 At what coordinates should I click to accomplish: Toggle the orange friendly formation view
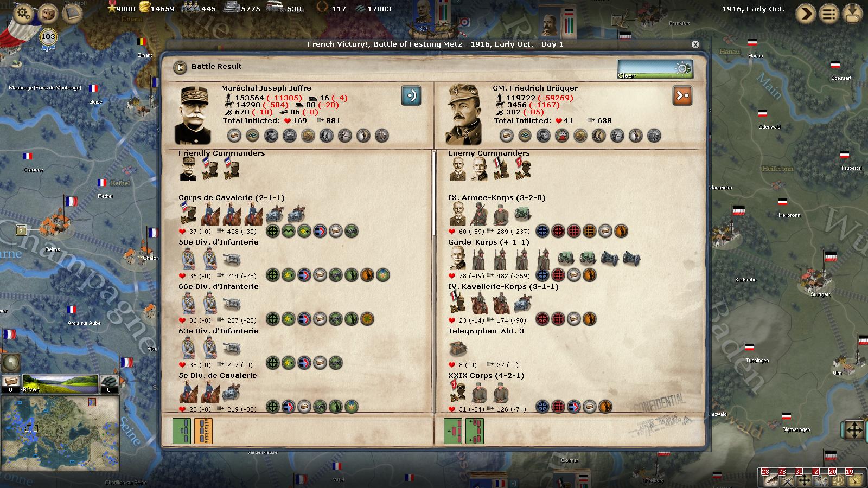point(203,431)
